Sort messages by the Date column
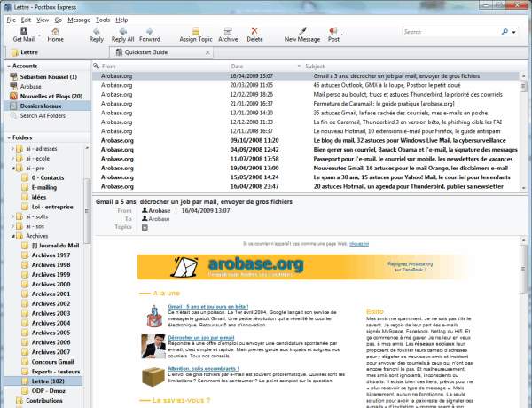 coord(264,66)
